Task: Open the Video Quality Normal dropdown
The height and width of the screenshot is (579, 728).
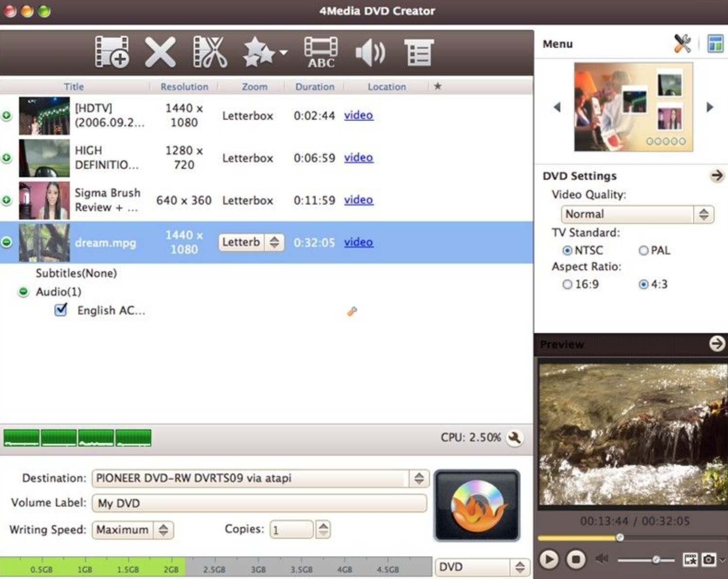Action: tap(637, 214)
